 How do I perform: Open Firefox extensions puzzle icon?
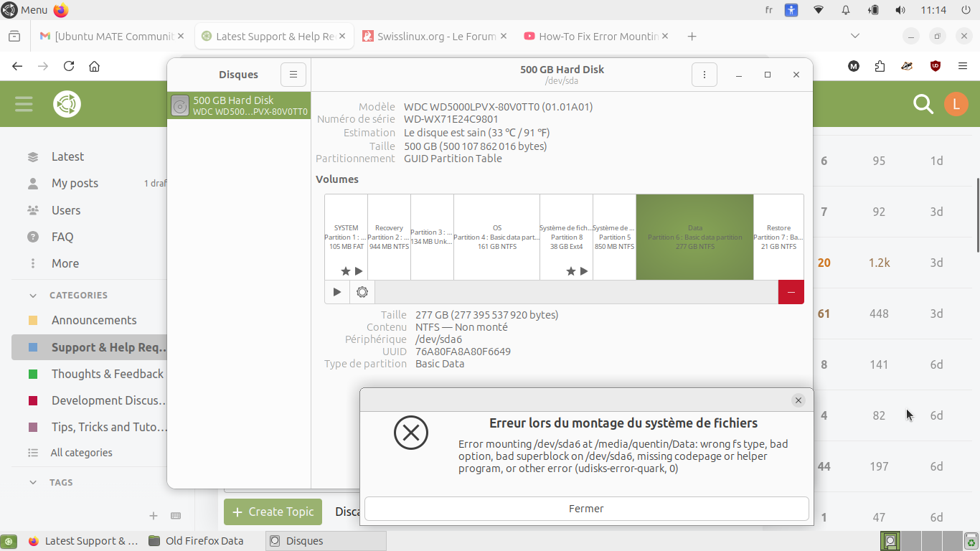point(880,66)
